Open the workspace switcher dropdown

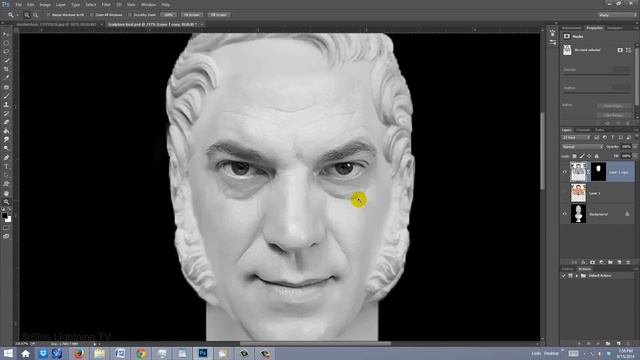617,15
